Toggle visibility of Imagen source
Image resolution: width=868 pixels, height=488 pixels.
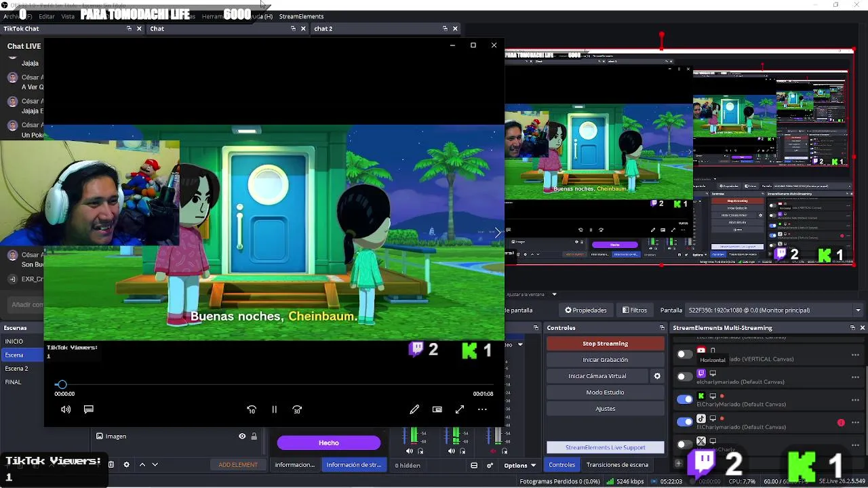pyautogui.click(x=242, y=436)
